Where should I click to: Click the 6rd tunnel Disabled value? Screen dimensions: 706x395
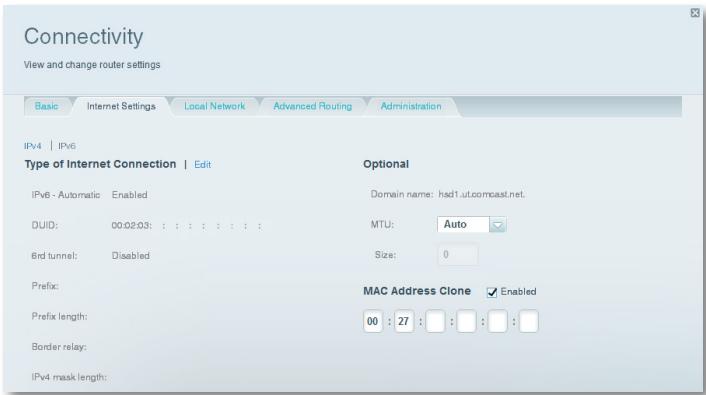[x=131, y=255]
